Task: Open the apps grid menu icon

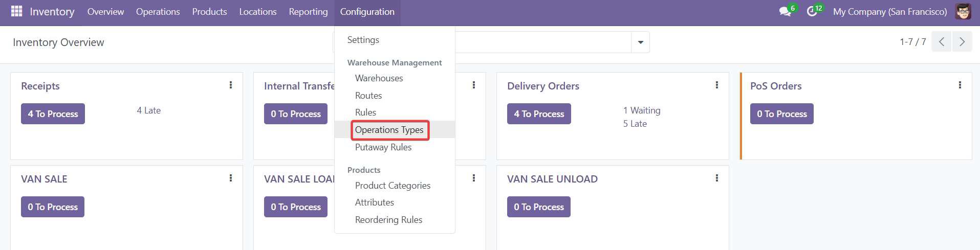Action: 16,11
